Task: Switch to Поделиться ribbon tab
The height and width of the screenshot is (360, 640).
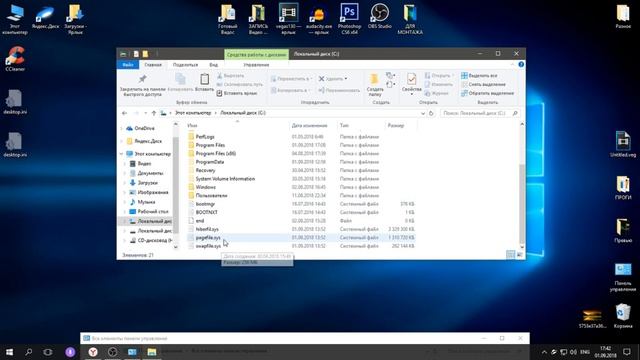Action: (185, 64)
